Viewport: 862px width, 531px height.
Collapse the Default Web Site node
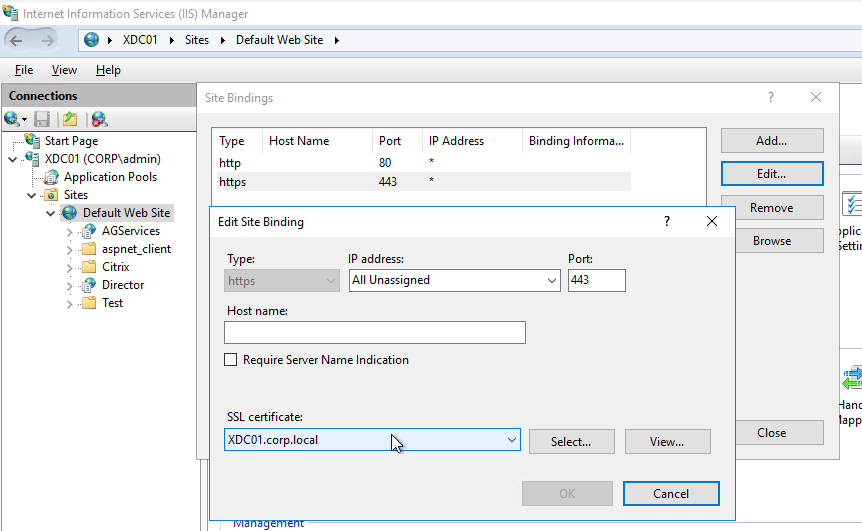[51, 213]
